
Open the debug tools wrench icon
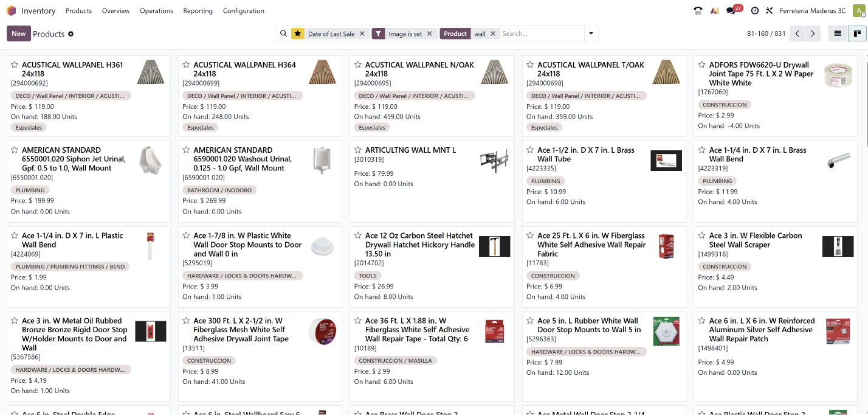(769, 11)
